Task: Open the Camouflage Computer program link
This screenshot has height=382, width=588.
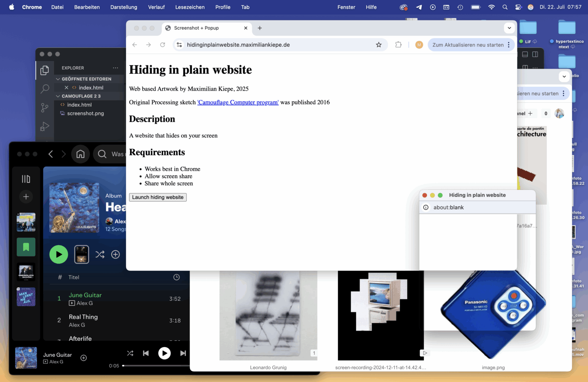Action: click(238, 102)
